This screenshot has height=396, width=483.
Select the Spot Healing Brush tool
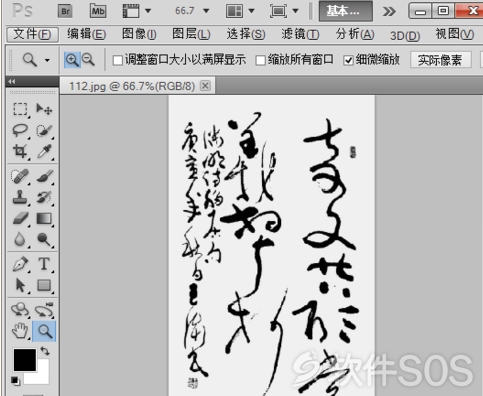(x=20, y=176)
